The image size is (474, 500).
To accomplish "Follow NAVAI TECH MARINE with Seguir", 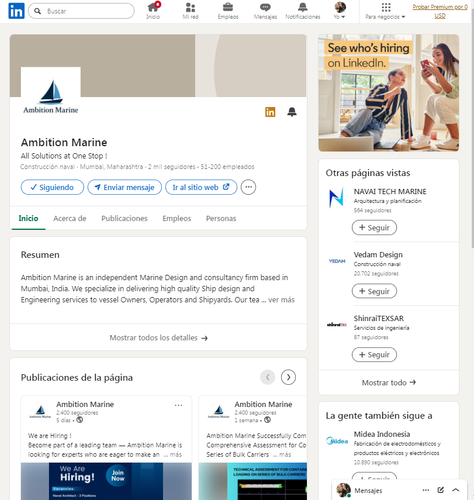I will pyautogui.click(x=374, y=228).
